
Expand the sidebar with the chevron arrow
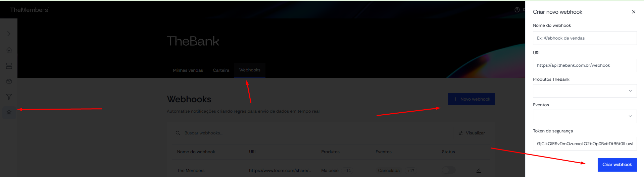(9, 34)
